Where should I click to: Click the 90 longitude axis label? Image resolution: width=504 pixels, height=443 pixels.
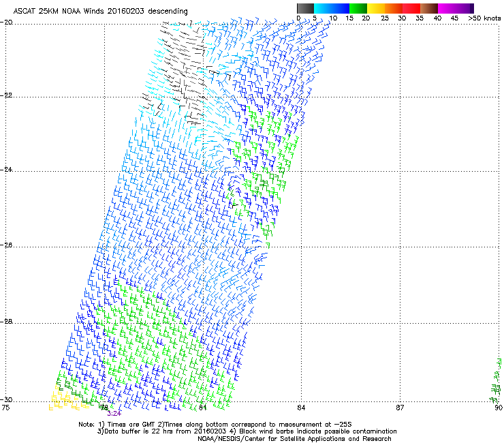499,408
